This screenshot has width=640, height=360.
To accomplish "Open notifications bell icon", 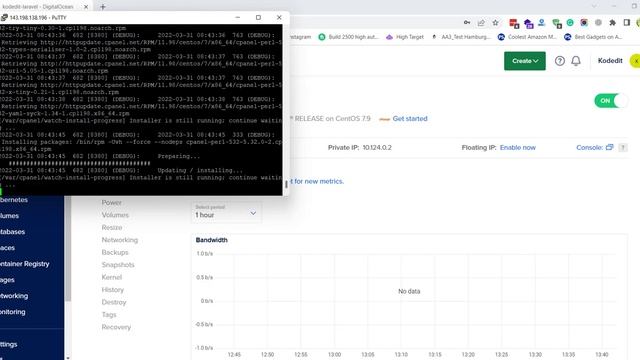I will tap(576, 61).
